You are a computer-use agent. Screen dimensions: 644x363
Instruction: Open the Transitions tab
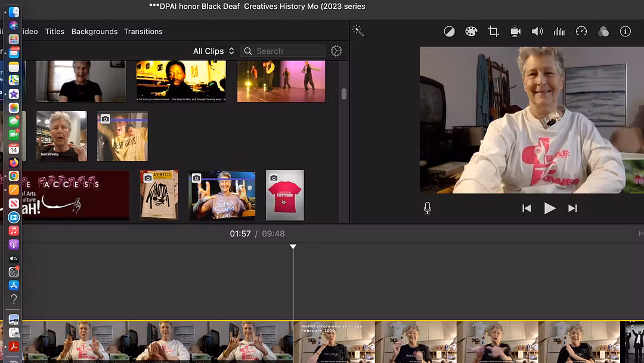click(143, 32)
